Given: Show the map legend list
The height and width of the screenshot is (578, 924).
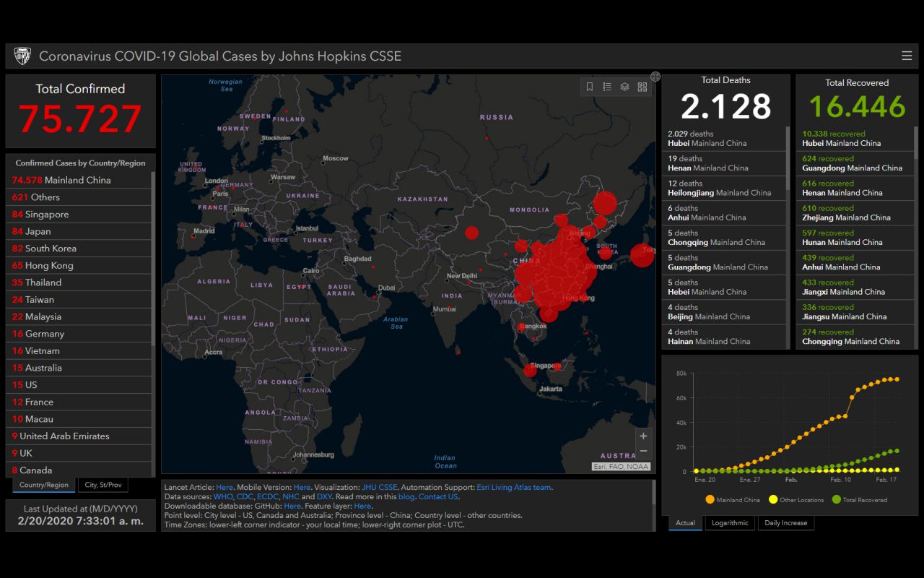Looking at the screenshot, I should 607,87.
